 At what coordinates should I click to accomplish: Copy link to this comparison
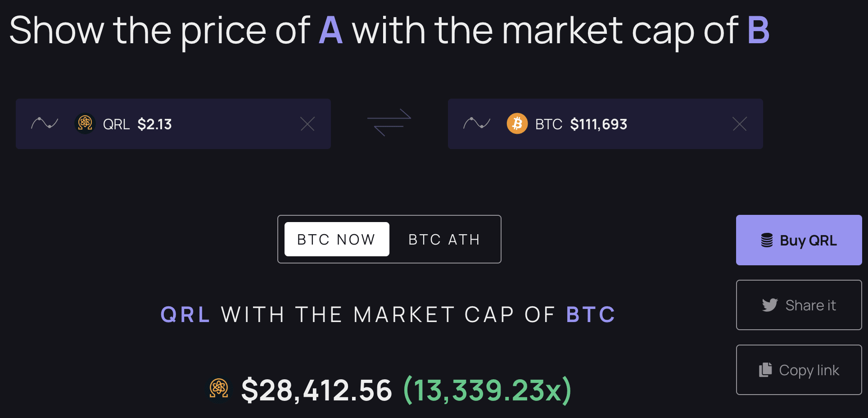click(x=799, y=370)
